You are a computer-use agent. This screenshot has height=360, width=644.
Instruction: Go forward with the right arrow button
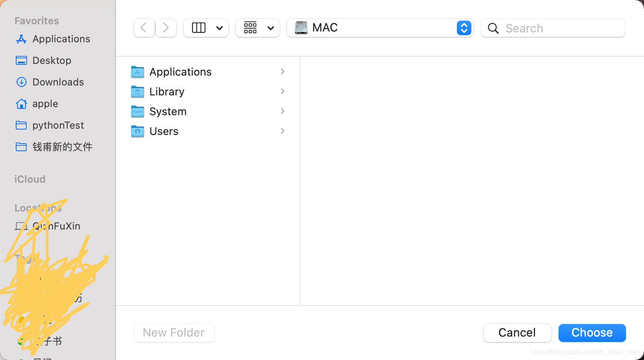click(x=166, y=28)
